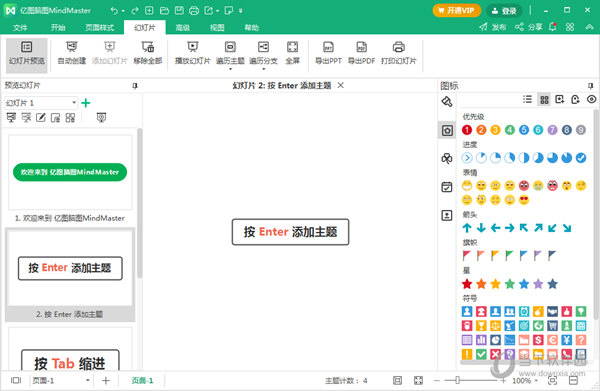Collapse the ribbon with the chevron

pyautogui.click(x=589, y=27)
